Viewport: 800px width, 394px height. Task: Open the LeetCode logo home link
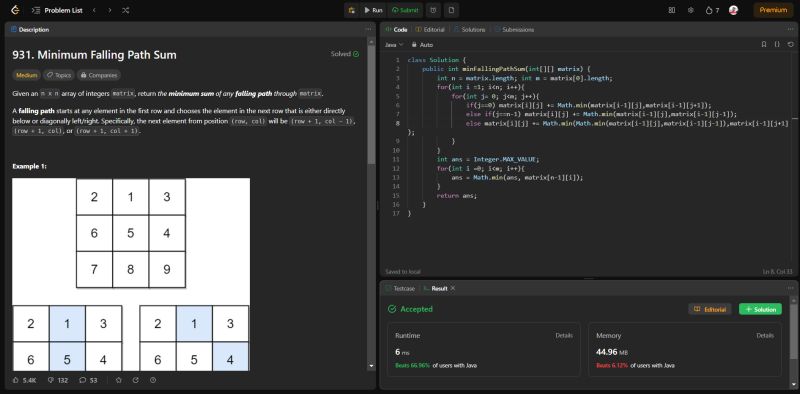click(x=15, y=10)
